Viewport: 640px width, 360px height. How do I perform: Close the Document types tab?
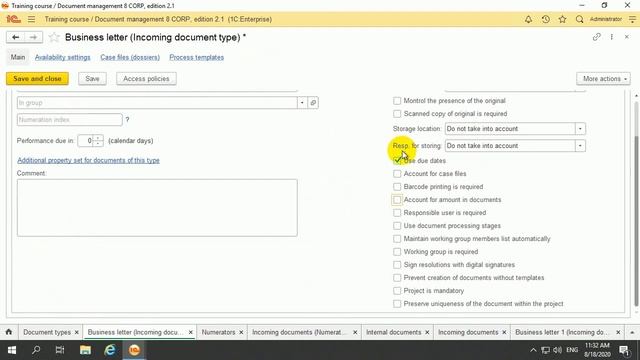pyautogui.click(x=76, y=332)
